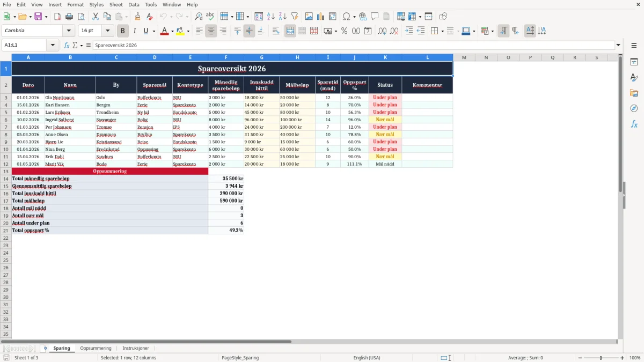
Task: Click Increase Indent icon
Action: [x=409, y=31]
